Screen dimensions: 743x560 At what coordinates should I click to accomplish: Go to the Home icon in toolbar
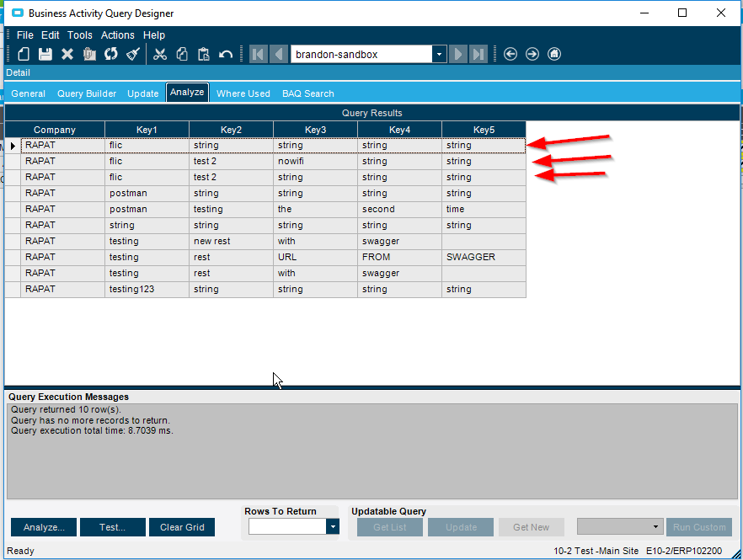coord(554,54)
